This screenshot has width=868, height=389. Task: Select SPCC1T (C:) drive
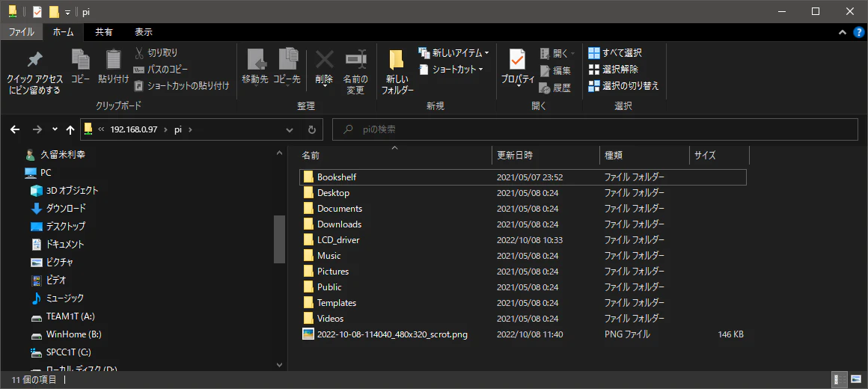[x=61, y=352]
